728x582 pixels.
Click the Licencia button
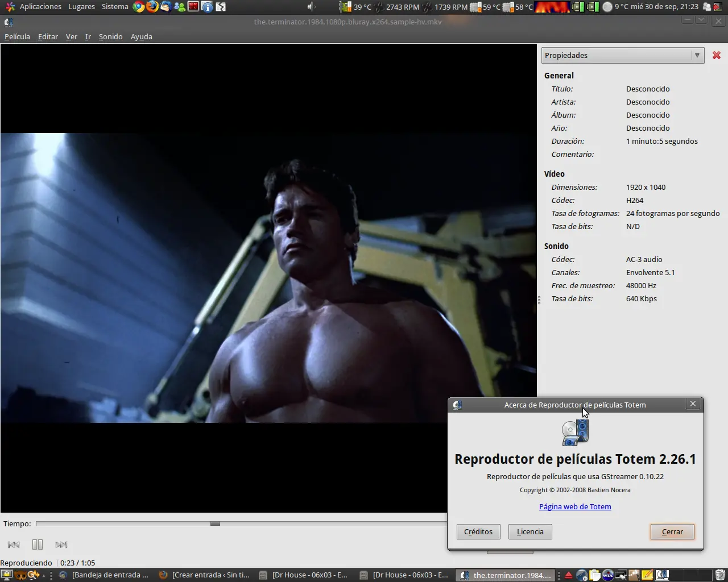[x=530, y=531]
